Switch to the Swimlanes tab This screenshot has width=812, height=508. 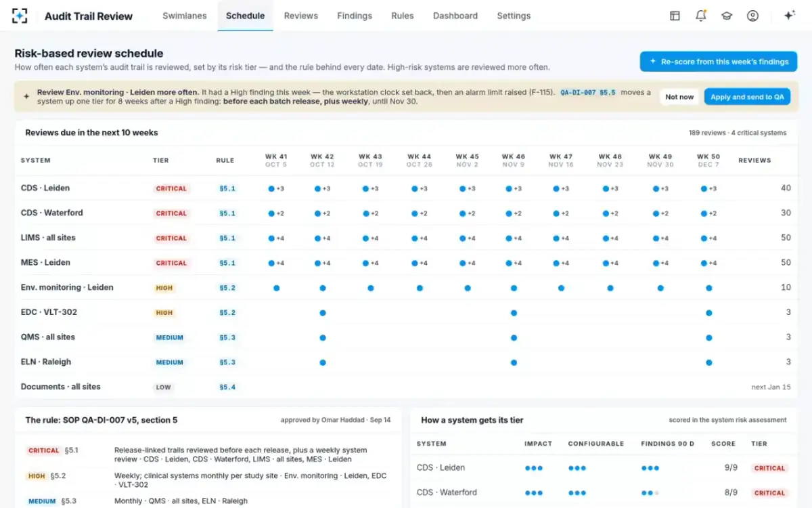(185, 16)
